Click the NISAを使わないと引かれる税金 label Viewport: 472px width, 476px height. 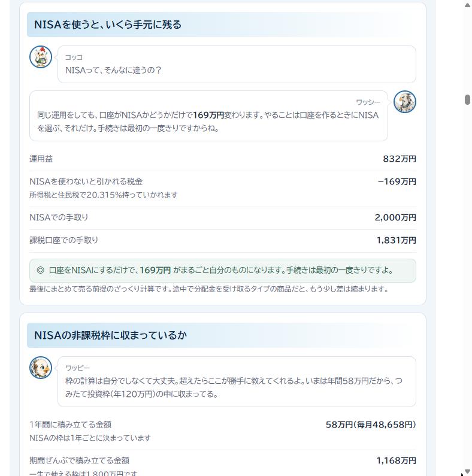point(86,181)
